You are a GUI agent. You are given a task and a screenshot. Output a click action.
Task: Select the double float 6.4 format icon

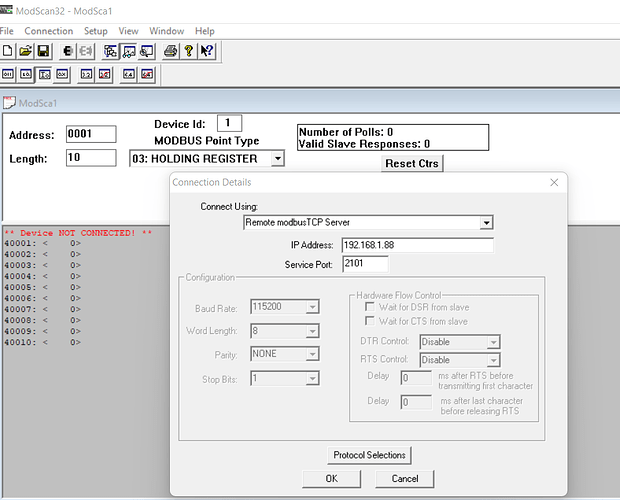click(x=129, y=74)
